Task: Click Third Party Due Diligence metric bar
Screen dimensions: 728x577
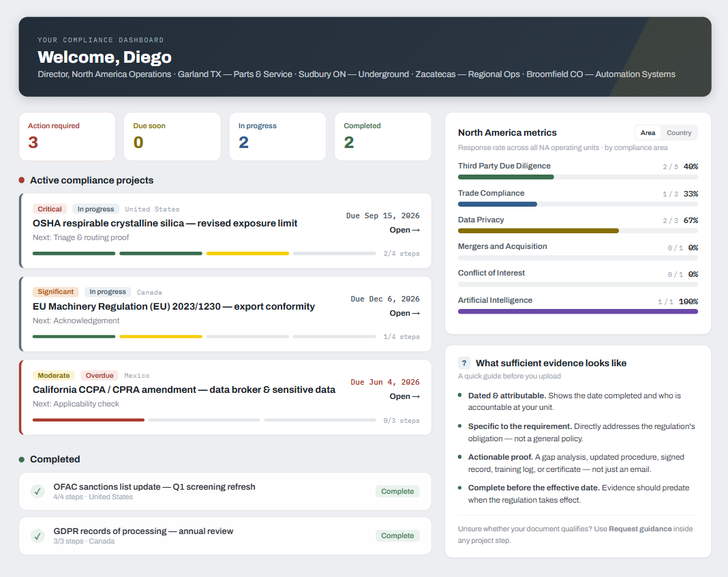Action: click(x=577, y=177)
